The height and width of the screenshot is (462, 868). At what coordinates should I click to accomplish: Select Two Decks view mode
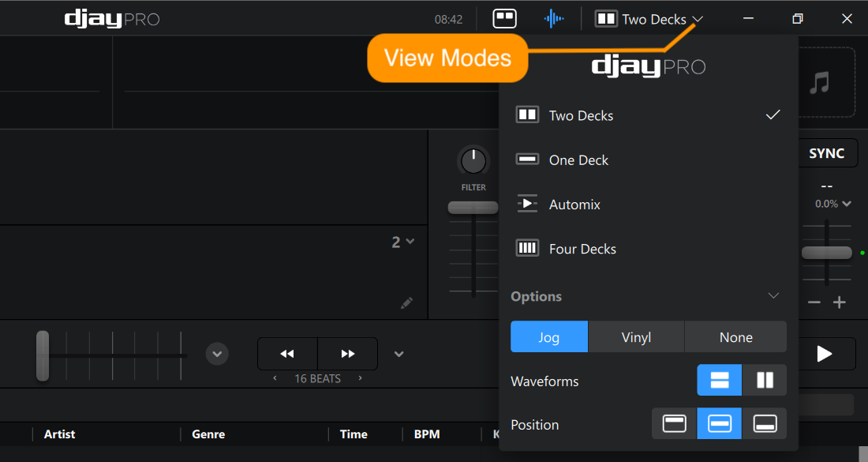coord(648,115)
